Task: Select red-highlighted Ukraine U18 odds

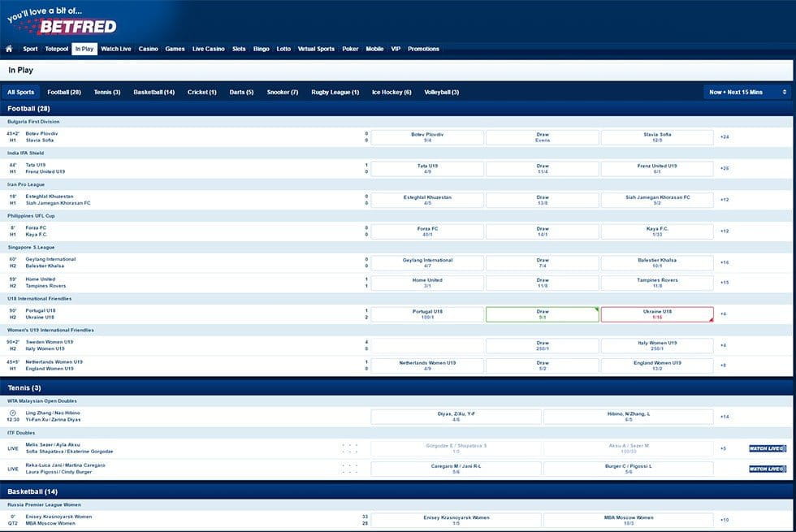Action: pyautogui.click(x=657, y=314)
